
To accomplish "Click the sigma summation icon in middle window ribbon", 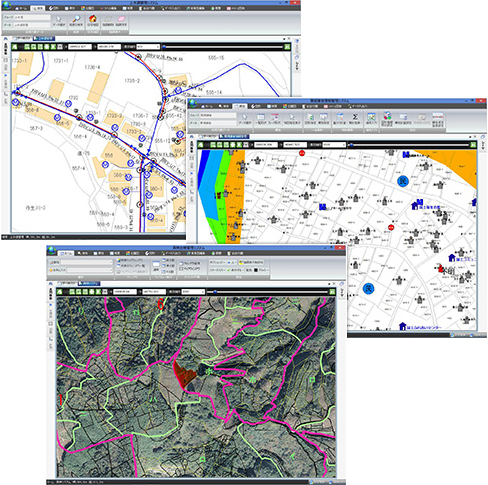I will pos(355,117).
